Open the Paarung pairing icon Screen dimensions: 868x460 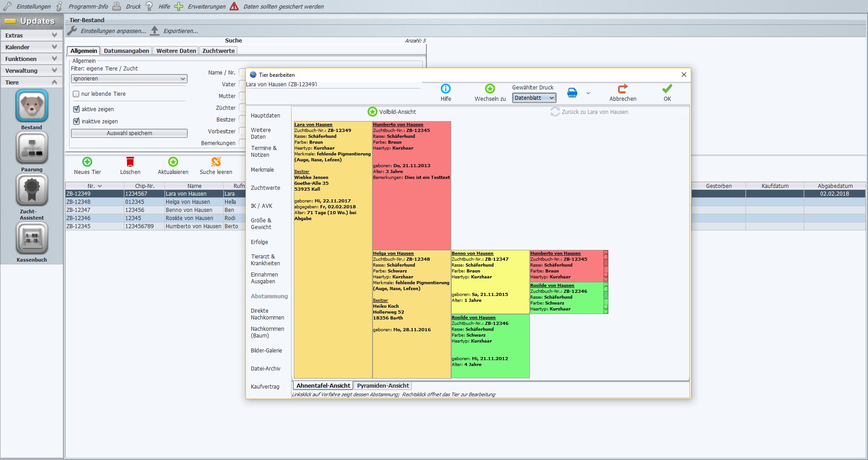[32, 148]
